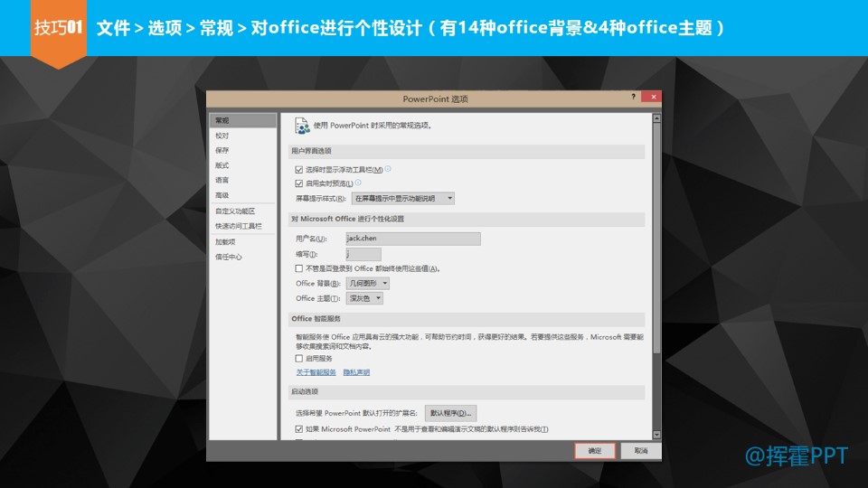The image size is (868, 488).
Task: Click info icon beside 启用实时预览
Action: point(358,183)
